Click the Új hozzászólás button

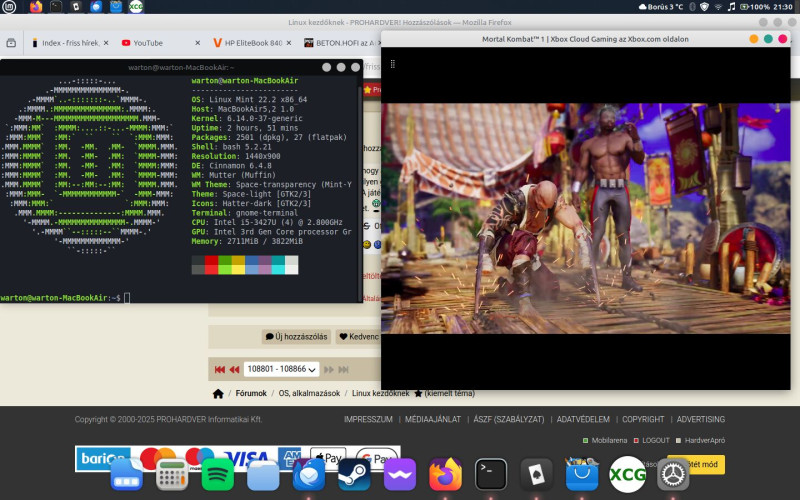point(296,337)
